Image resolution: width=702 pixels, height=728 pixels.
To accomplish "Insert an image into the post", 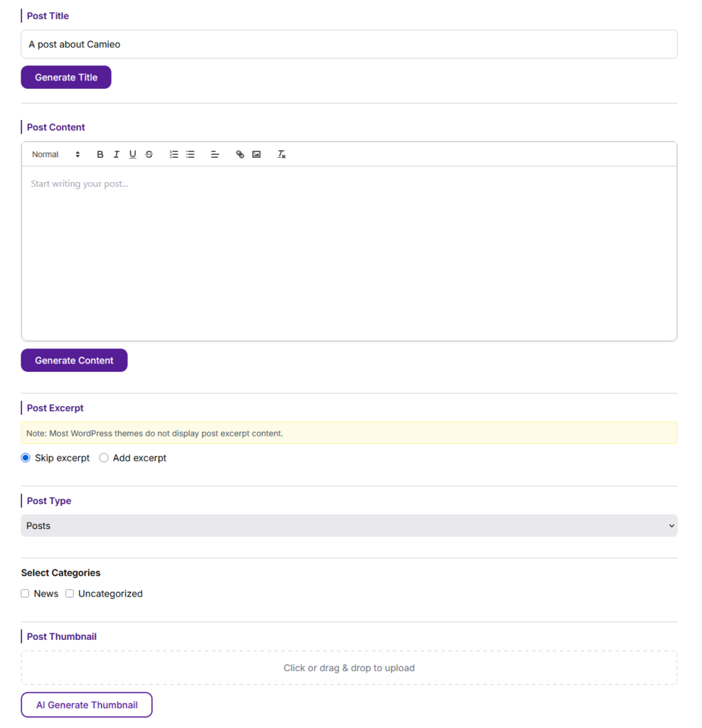I will 256,154.
